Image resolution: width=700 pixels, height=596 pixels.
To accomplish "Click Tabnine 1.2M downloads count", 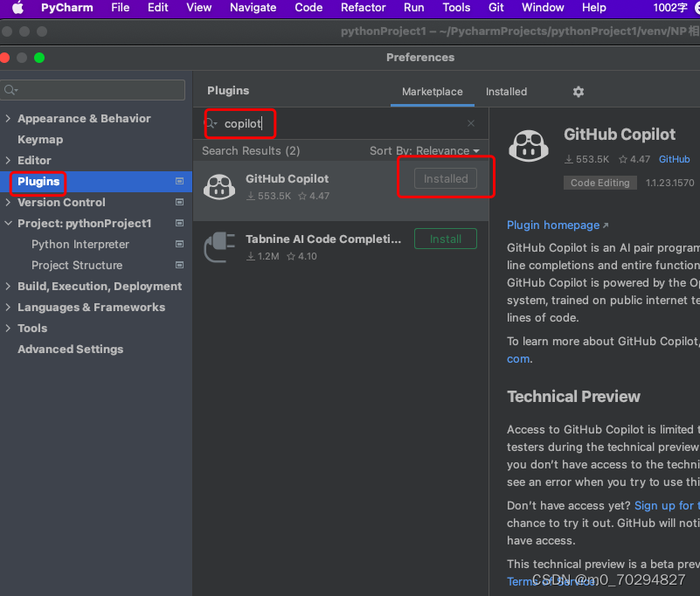I will coord(263,256).
